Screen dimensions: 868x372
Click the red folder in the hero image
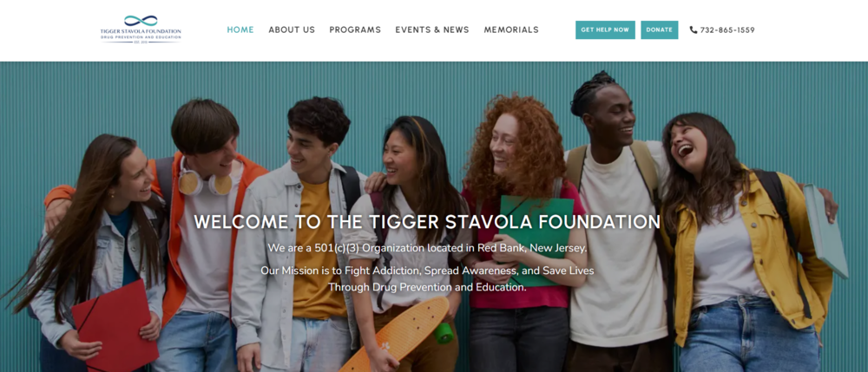point(115,327)
